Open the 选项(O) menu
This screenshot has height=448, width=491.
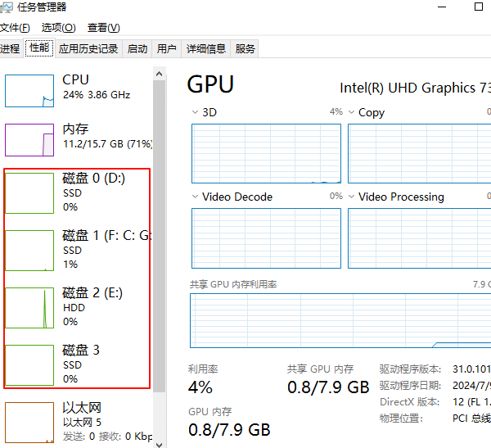[59, 28]
